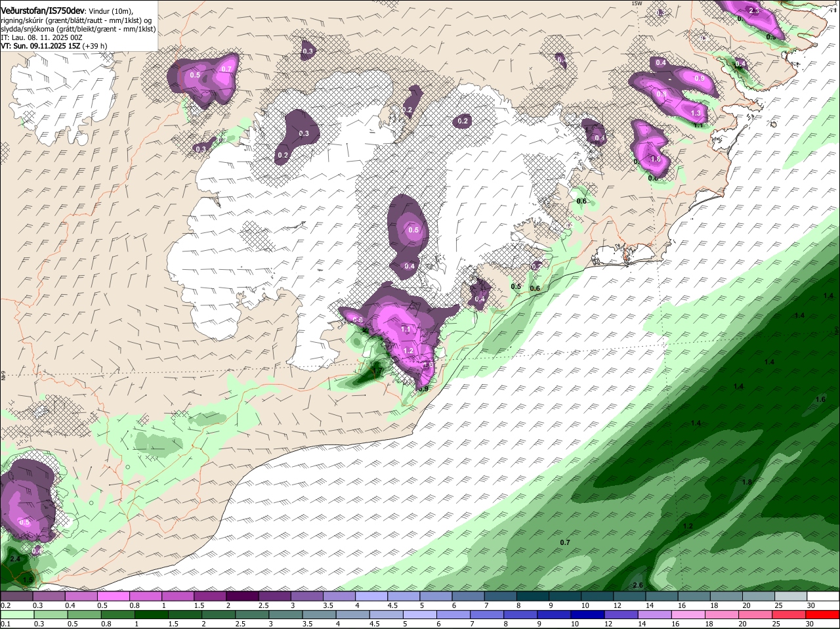
Task: Select the dark teal 8 swatch in the snow legend
Action: pyautogui.click(x=532, y=596)
